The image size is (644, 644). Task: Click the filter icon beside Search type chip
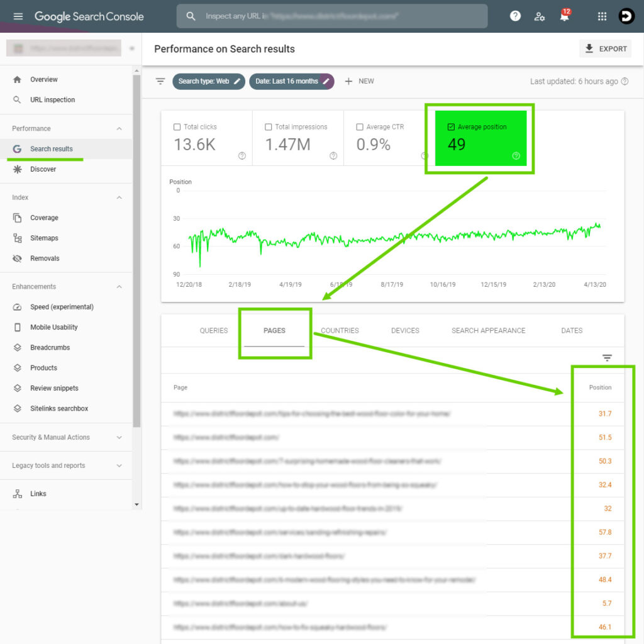(x=160, y=81)
